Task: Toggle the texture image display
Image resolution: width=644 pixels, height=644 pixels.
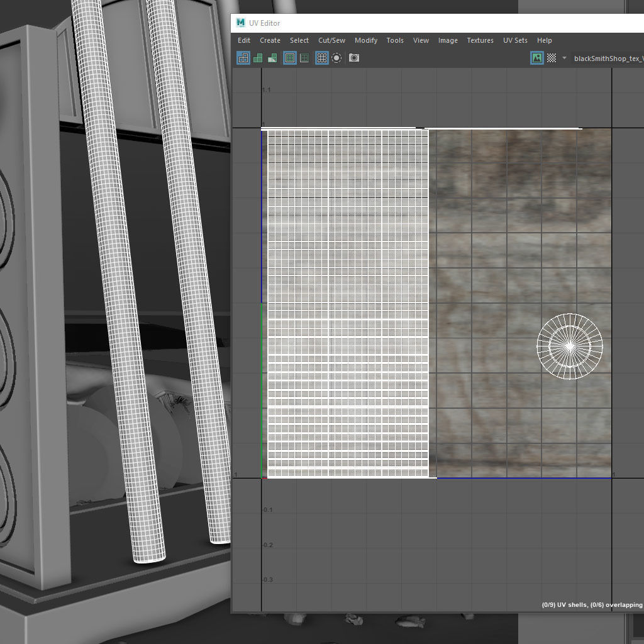Action: click(x=536, y=58)
